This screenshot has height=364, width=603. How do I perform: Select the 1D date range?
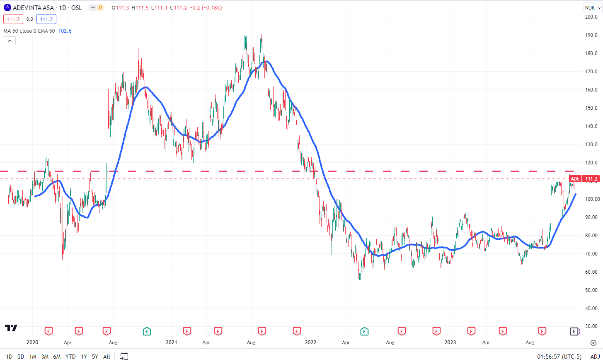coord(9,357)
